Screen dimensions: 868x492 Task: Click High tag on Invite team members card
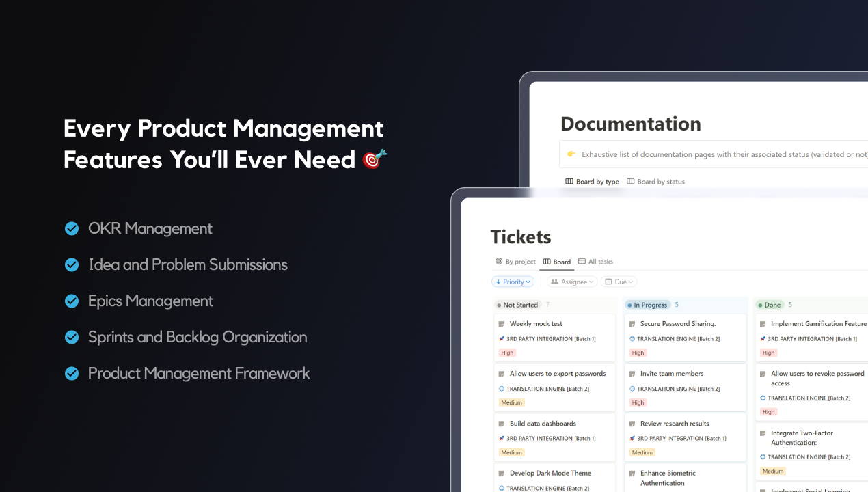pyautogui.click(x=638, y=402)
